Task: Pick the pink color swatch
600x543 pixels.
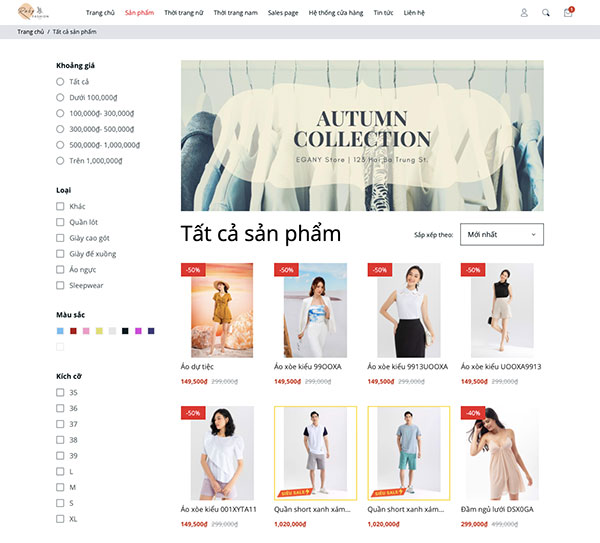Action: tap(86, 331)
